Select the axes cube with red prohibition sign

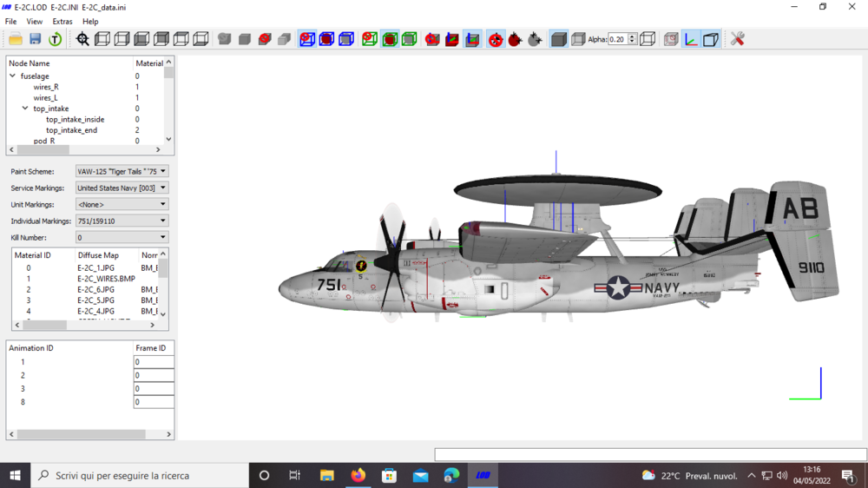(x=432, y=39)
